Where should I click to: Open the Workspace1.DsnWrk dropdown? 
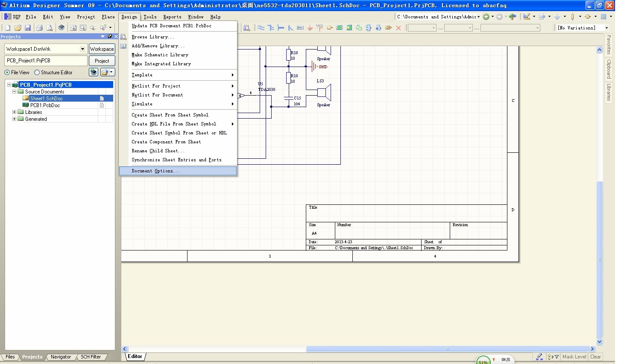tap(82, 49)
